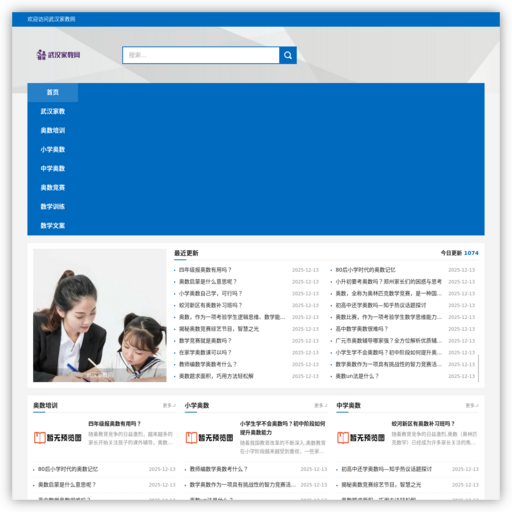Click the 最近更新 section heading
Image resolution: width=512 pixels, height=512 pixels.
[x=186, y=253]
